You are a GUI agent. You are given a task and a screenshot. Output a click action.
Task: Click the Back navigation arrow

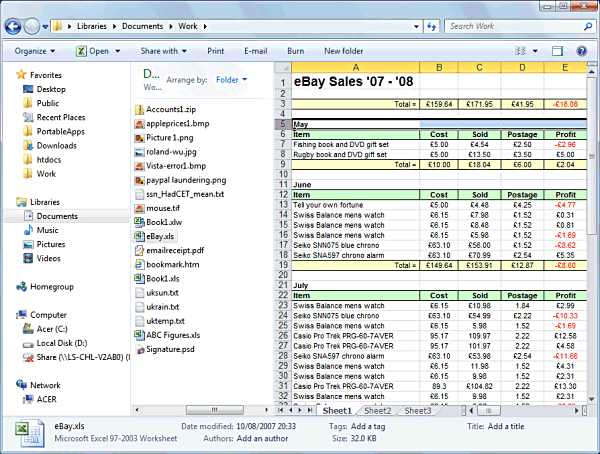[x=13, y=26]
